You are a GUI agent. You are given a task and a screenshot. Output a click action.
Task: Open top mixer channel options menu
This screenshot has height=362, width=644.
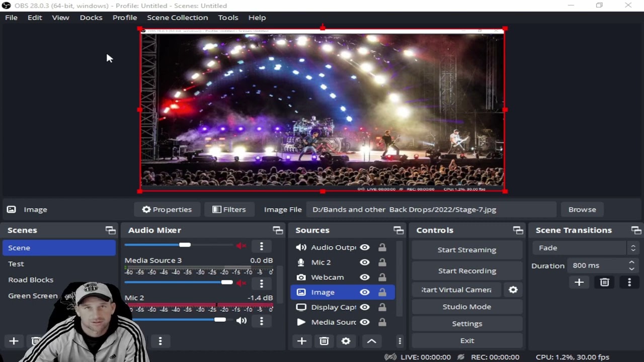click(x=261, y=246)
